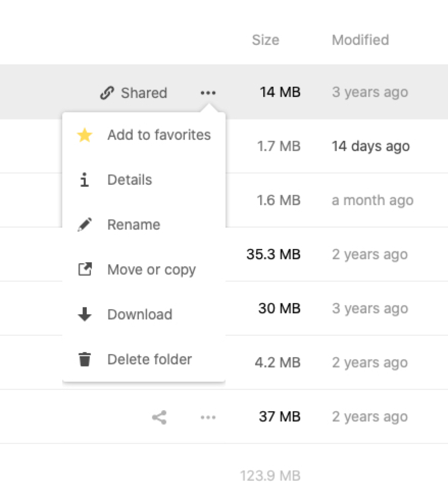Click the Details info icon

point(85,180)
